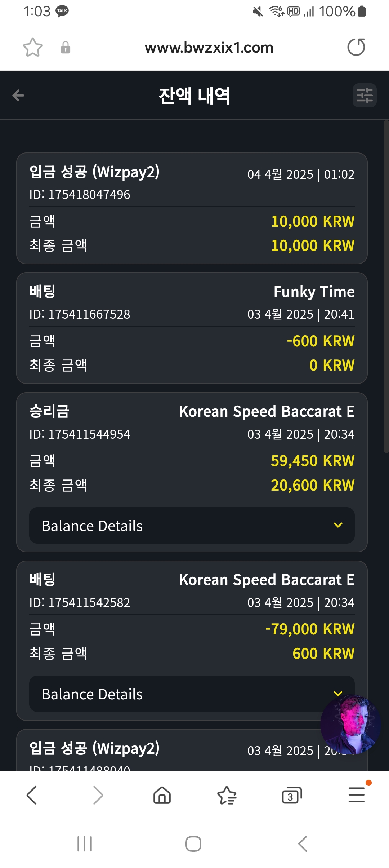
Task: Tap the browser back navigation arrow
Action: tap(32, 795)
